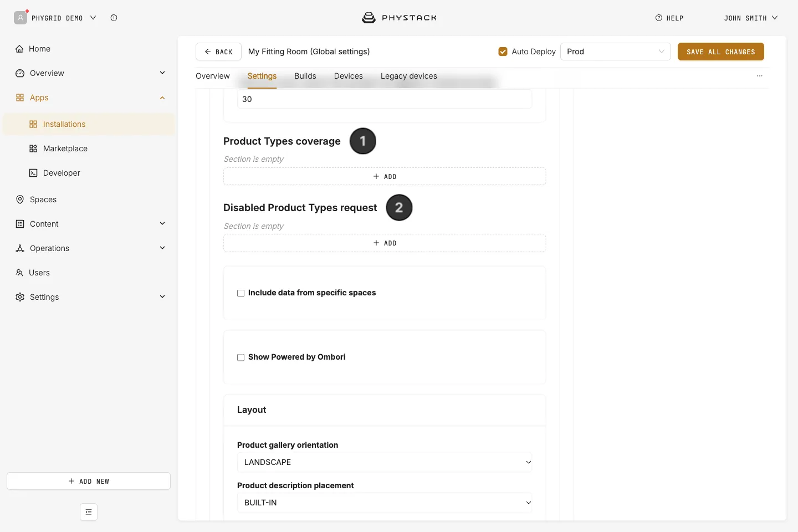Expand the Settings sidebar section chevron
Viewport: 798px width, 532px height.
[x=162, y=296]
